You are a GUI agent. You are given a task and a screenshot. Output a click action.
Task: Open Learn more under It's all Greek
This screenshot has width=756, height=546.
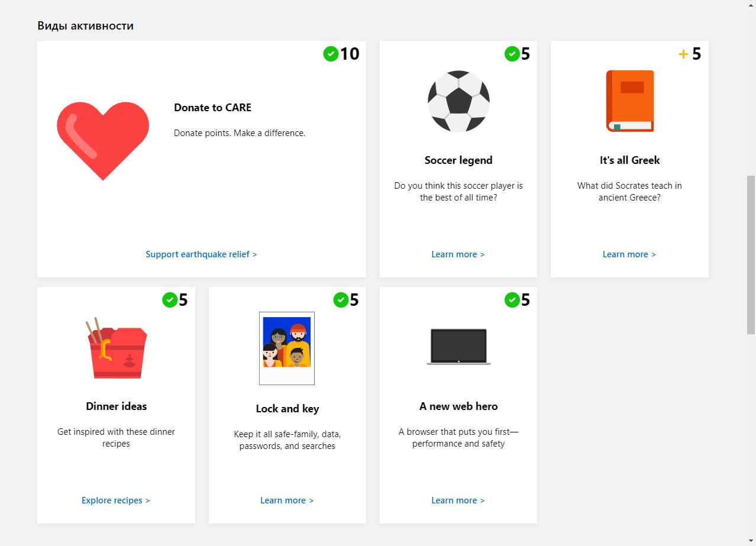click(629, 254)
